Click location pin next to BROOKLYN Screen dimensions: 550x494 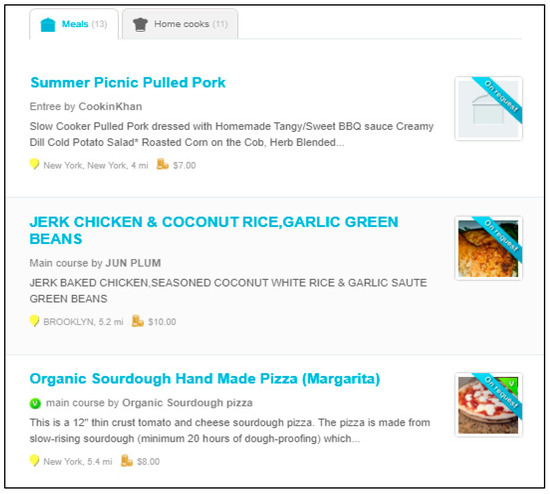34,321
